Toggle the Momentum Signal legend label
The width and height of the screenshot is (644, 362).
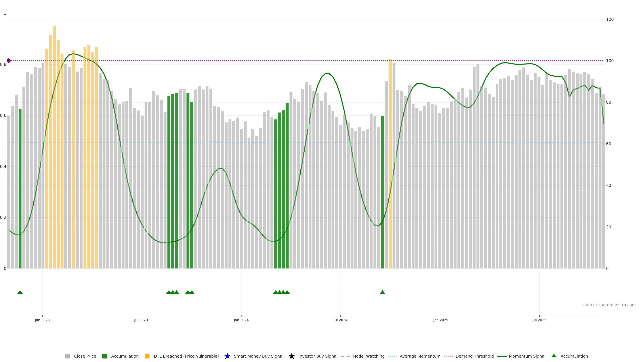tap(527, 356)
